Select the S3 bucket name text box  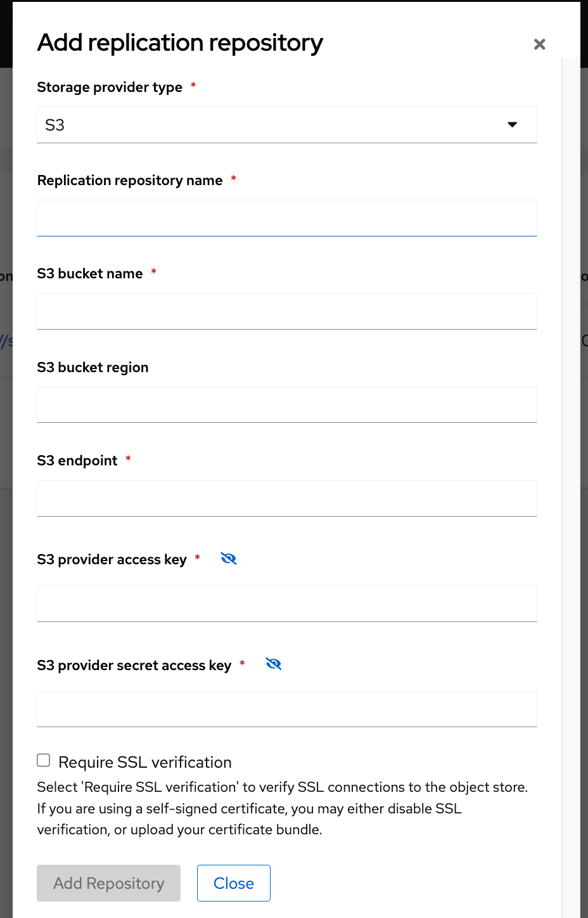287,312
